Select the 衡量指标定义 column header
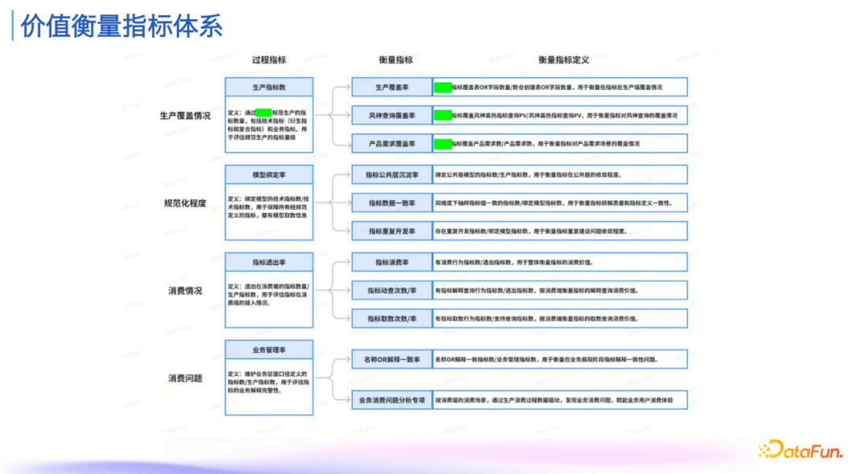868x474 pixels. 563,59
